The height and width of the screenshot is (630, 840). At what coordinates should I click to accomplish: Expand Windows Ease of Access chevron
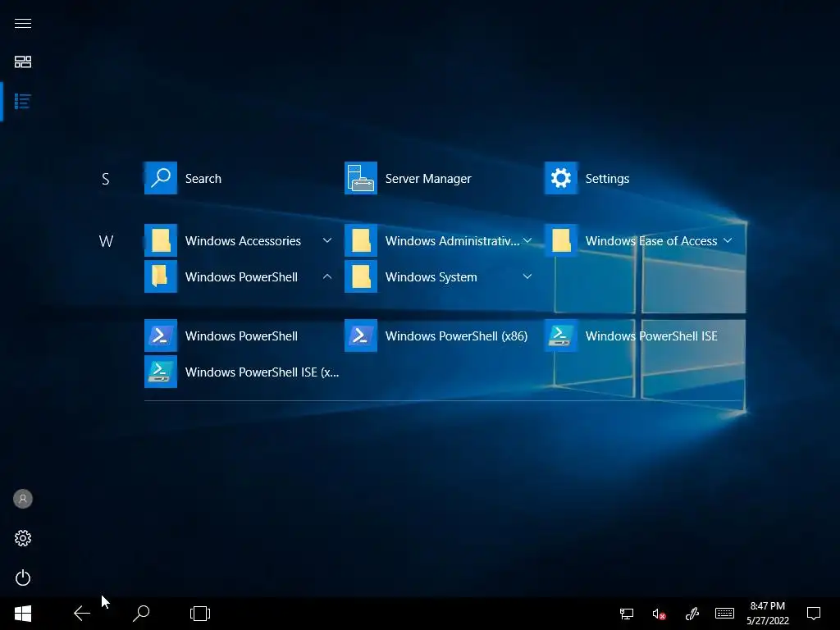[728, 240]
